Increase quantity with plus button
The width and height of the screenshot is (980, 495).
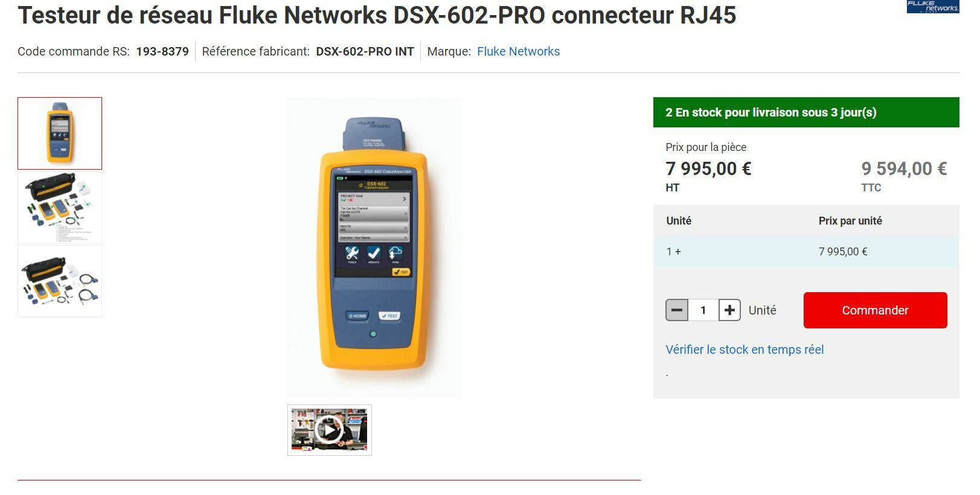729,310
